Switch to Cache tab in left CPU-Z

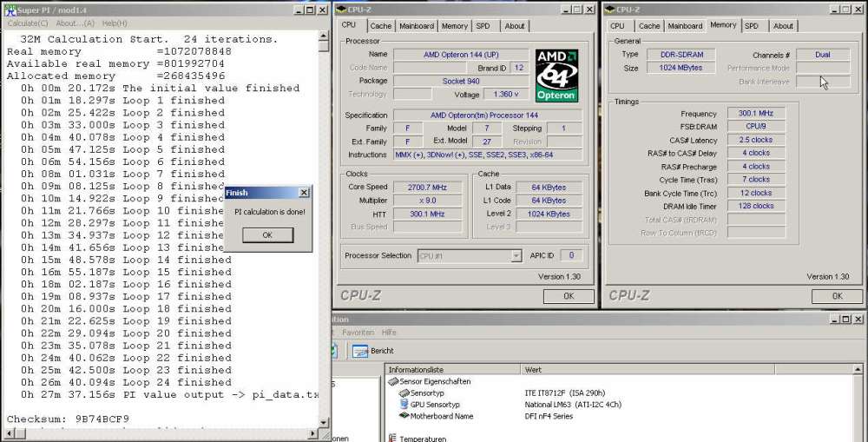pyautogui.click(x=381, y=26)
